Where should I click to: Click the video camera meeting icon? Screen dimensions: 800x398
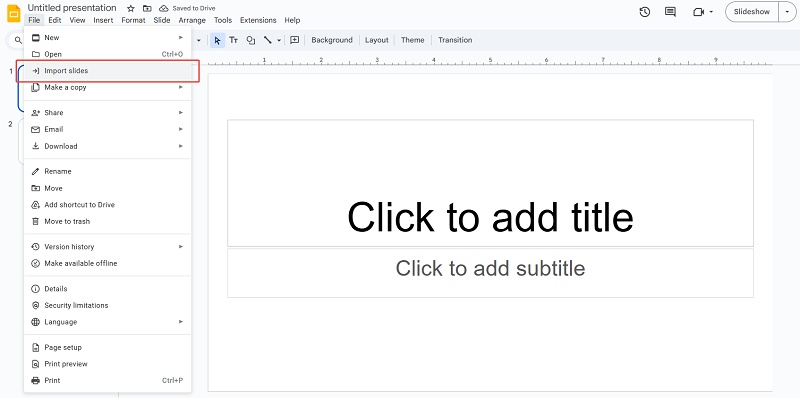pyautogui.click(x=698, y=12)
